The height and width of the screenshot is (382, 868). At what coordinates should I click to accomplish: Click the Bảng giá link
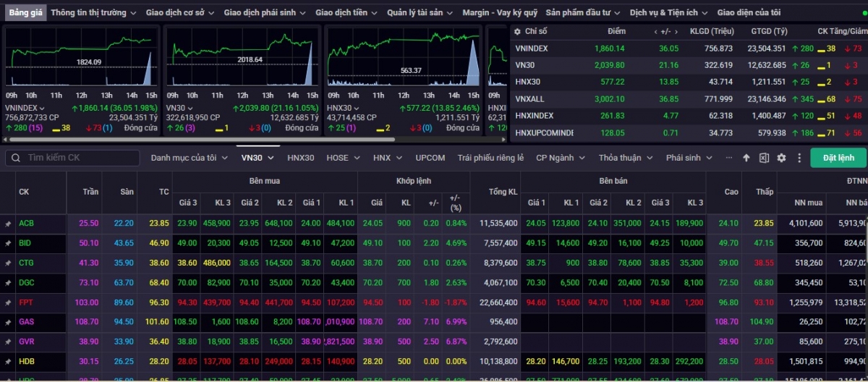(25, 13)
